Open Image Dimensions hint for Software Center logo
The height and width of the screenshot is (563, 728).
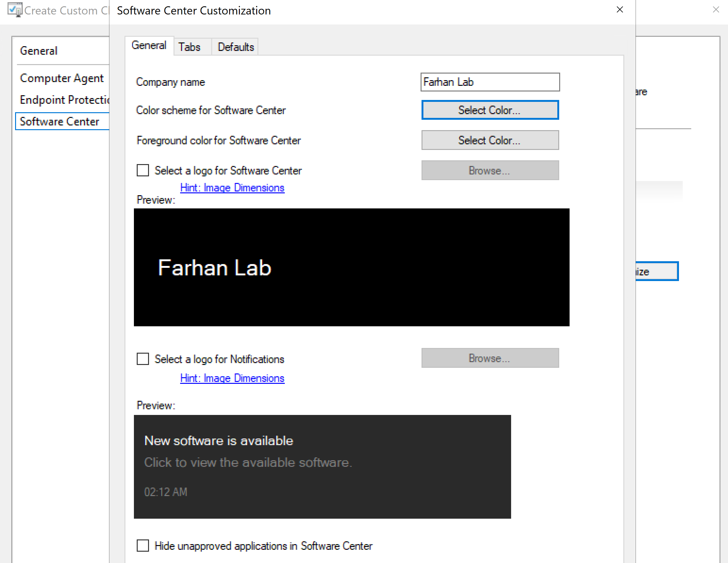[x=232, y=188]
